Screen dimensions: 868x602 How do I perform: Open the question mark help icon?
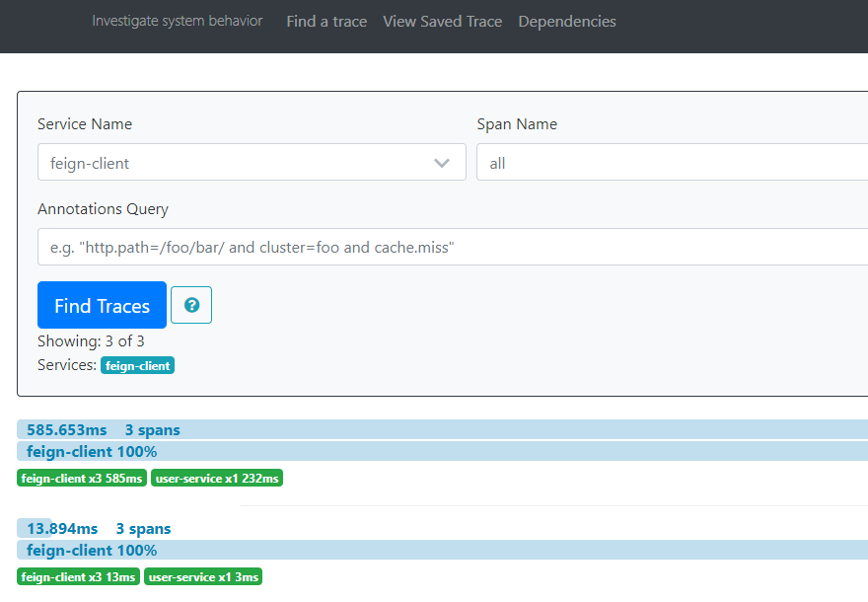[x=191, y=305]
